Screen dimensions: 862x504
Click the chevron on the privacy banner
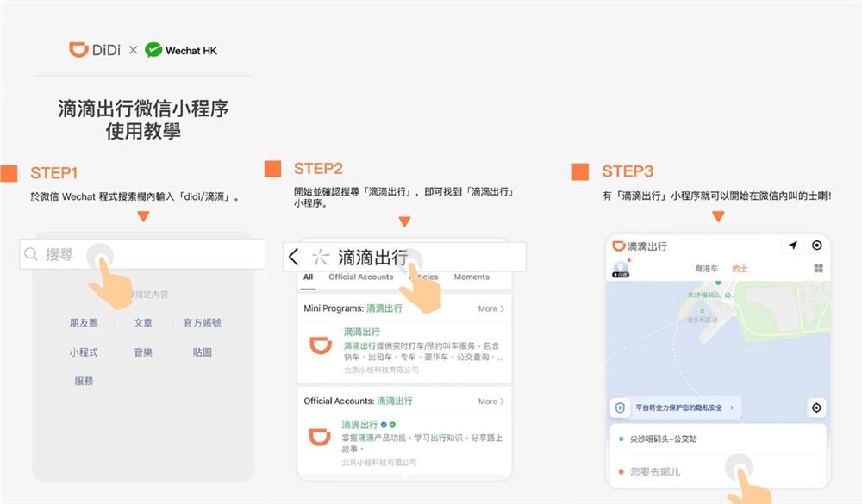point(732,408)
